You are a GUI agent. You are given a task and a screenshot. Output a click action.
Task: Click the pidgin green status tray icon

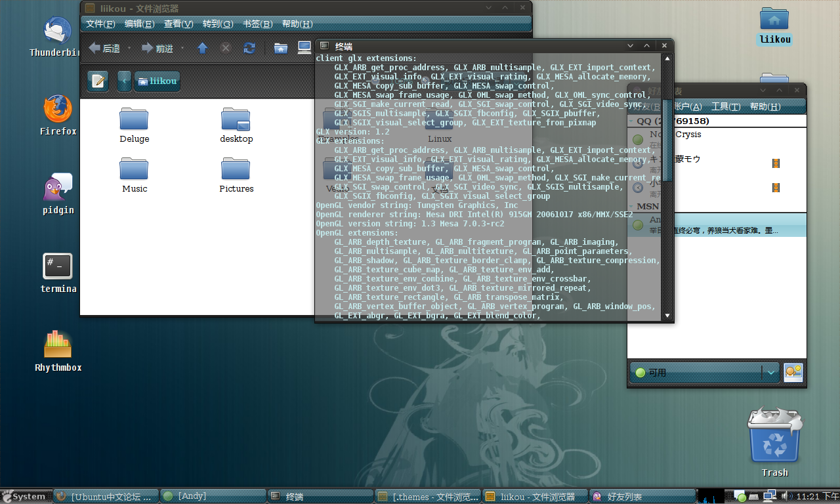740,496
